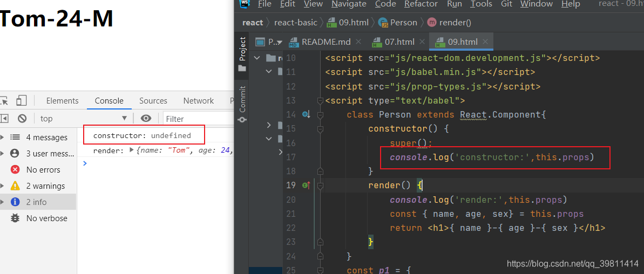Select the red 'No errors' icon
This screenshot has height=274, width=644.
pyautogui.click(x=15, y=169)
